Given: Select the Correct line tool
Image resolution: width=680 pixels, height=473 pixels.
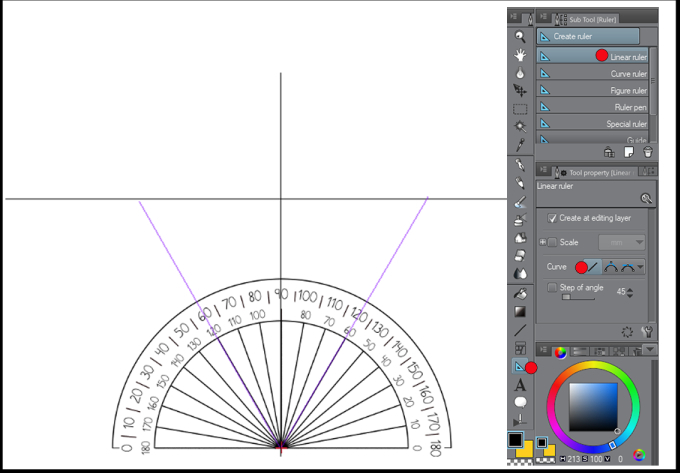Looking at the screenshot, I should [x=520, y=421].
